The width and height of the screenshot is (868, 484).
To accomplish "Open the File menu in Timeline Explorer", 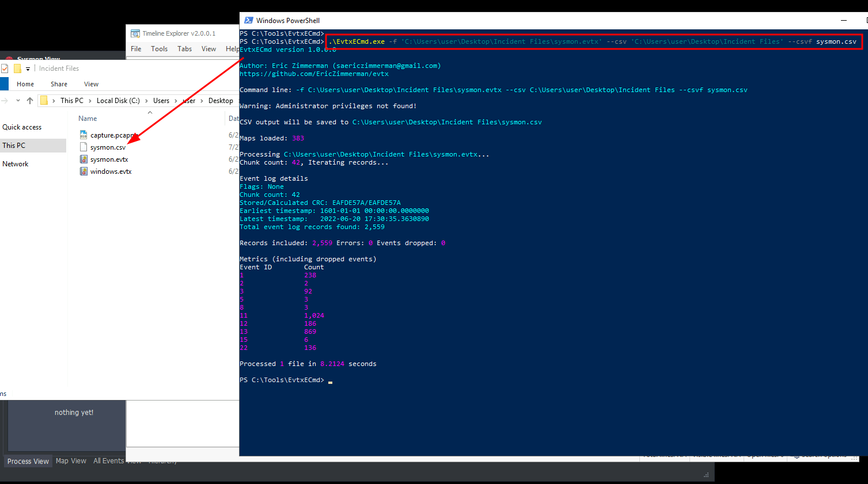I will tap(136, 49).
